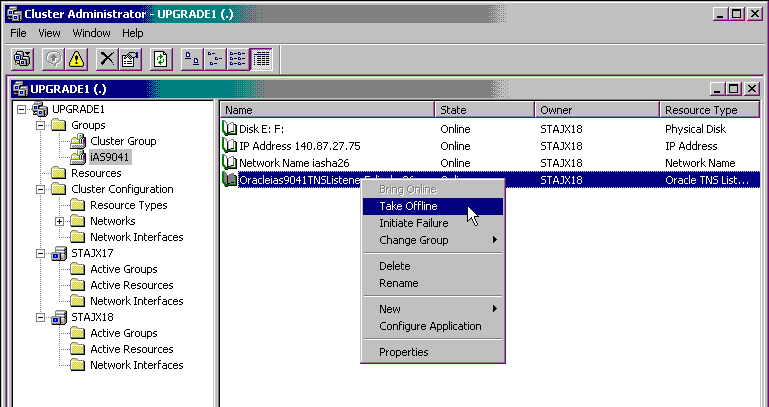Click the Groups folder icon
Image resolution: width=769 pixels, height=407 pixels.
pyautogui.click(x=59, y=125)
